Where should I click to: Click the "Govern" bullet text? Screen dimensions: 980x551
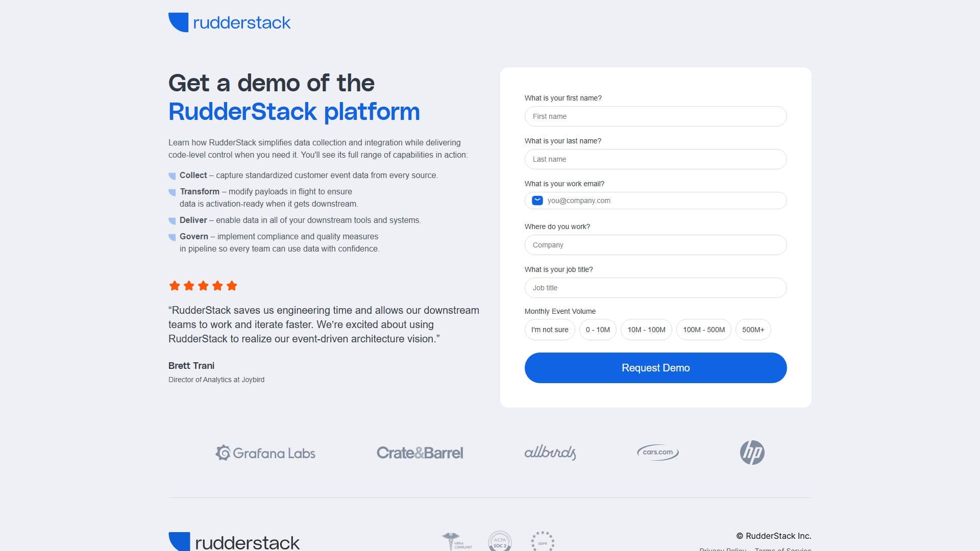pyautogui.click(x=194, y=236)
